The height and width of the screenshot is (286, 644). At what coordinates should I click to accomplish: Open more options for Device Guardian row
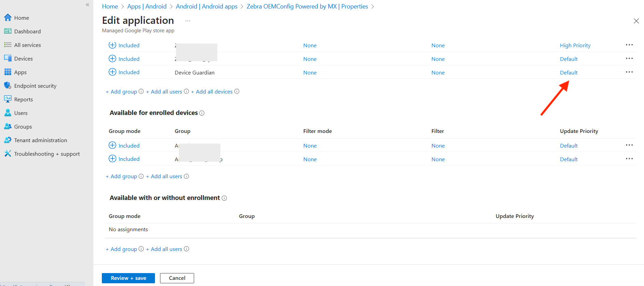tap(629, 72)
